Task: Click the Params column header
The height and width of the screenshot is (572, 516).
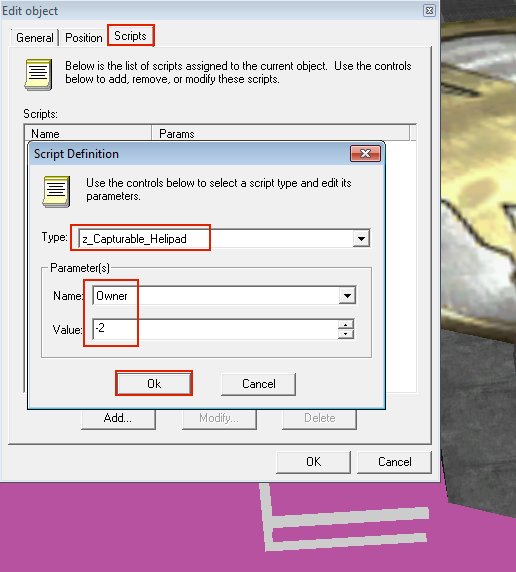Action: pos(280,134)
